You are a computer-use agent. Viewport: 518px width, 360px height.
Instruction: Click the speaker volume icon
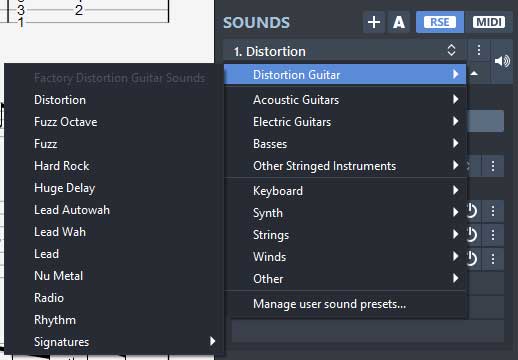(502, 61)
